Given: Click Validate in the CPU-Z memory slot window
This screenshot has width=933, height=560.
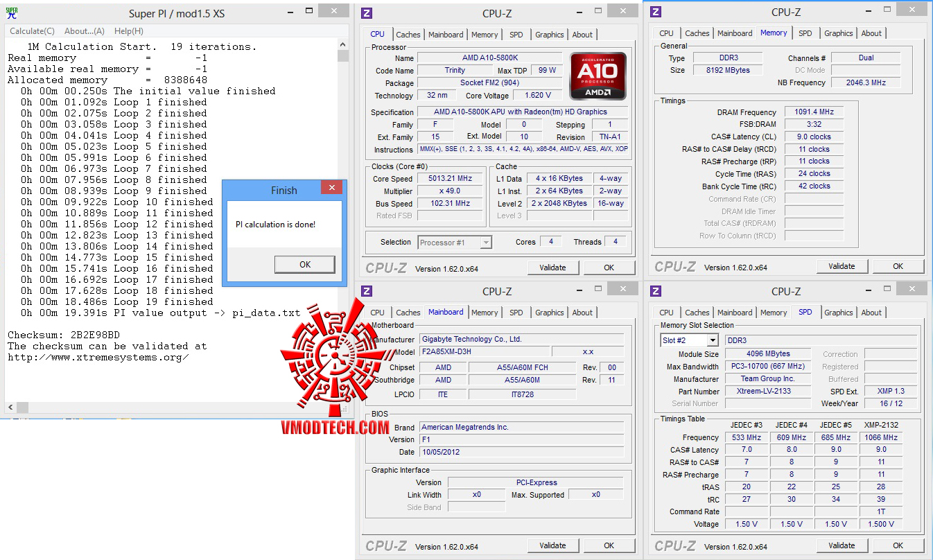Looking at the screenshot, I should tap(842, 545).
